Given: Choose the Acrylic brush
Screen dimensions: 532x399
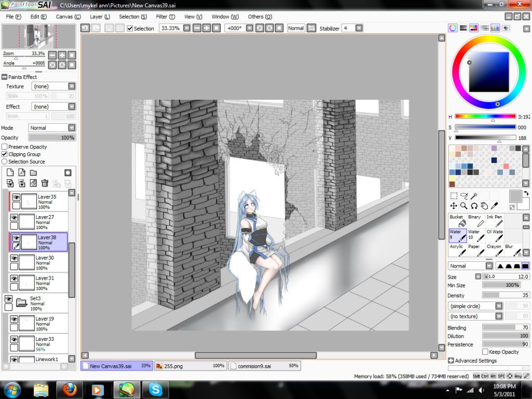Looking at the screenshot, I should tap(458, 250).
